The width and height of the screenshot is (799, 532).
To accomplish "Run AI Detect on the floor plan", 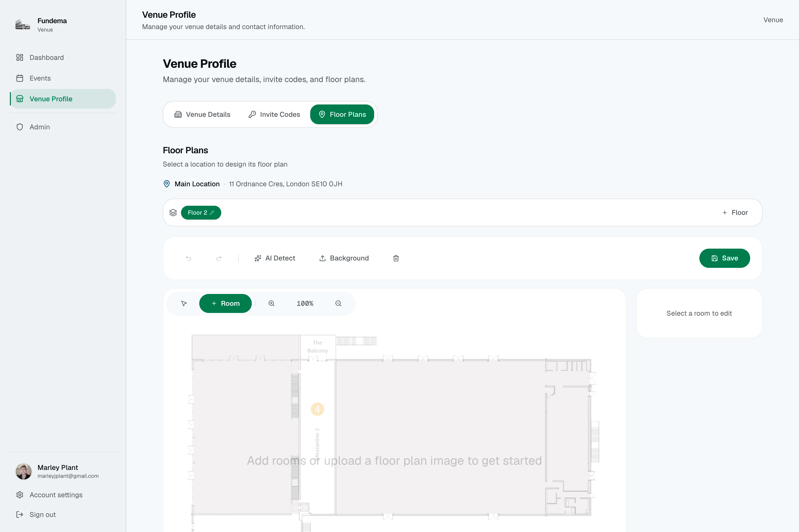I will pyautogui.click(x=275, y=258).
